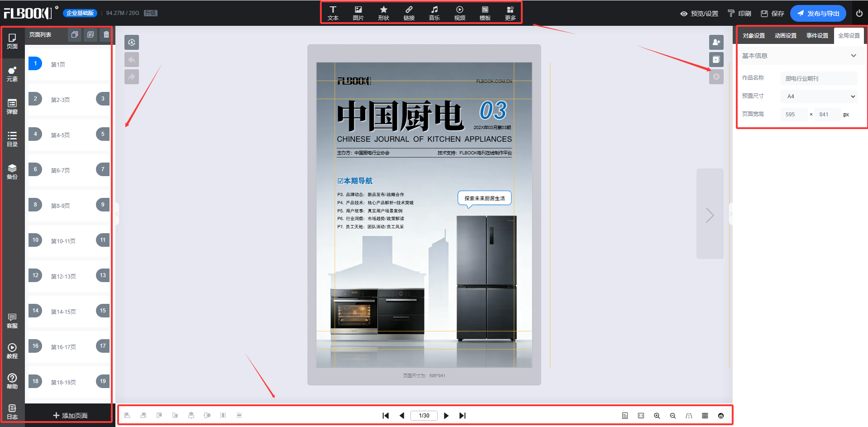Switch to the 动画设置 tab
The image size is (868, 427).
point(785,36)
